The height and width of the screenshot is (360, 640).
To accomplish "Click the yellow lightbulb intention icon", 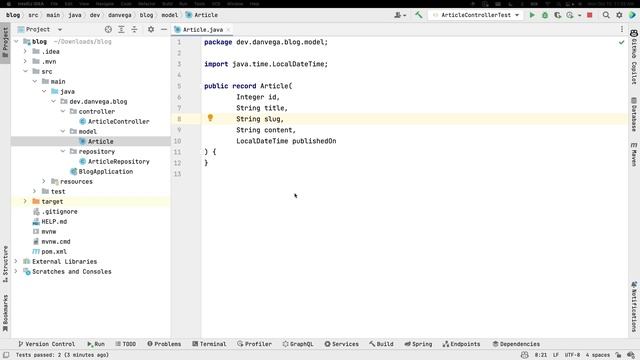I will (x=210, y=118).
